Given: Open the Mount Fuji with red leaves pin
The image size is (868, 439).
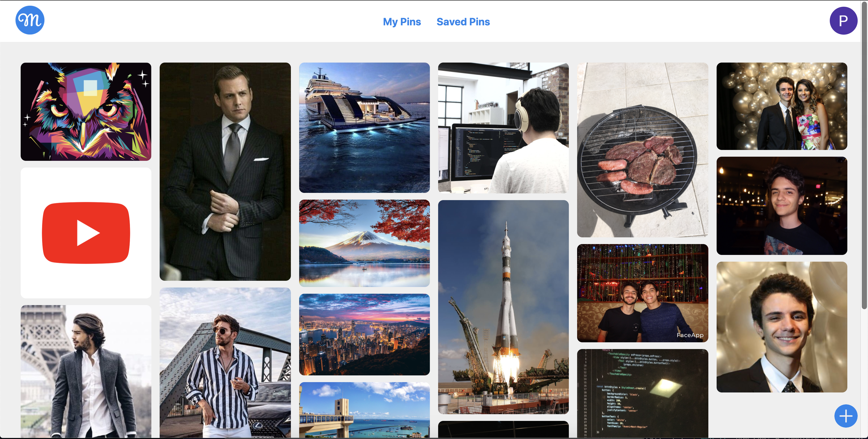Looking at the screenshot, I should tap(364, 243).
